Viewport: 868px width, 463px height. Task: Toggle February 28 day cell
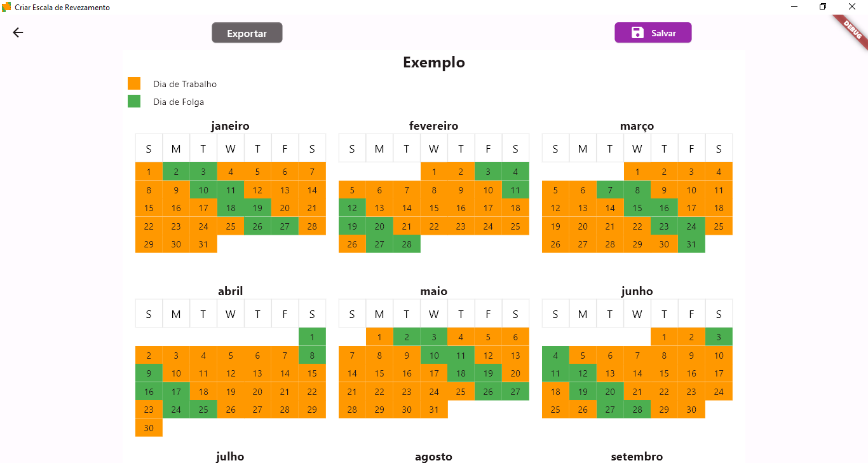click(x=407, y=244)
